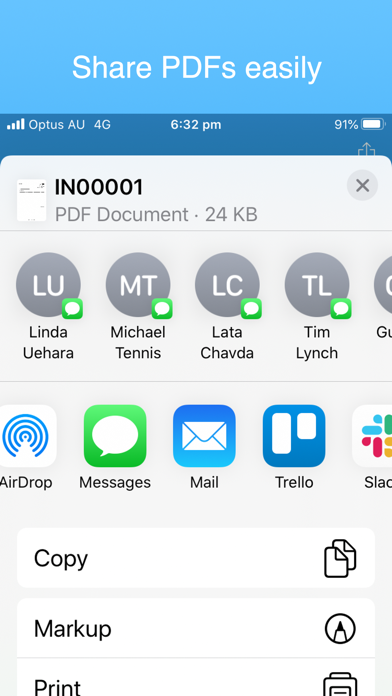Screen dimensions: 392x696
Task: Select the Print action
Action: (x=196, y=677)
